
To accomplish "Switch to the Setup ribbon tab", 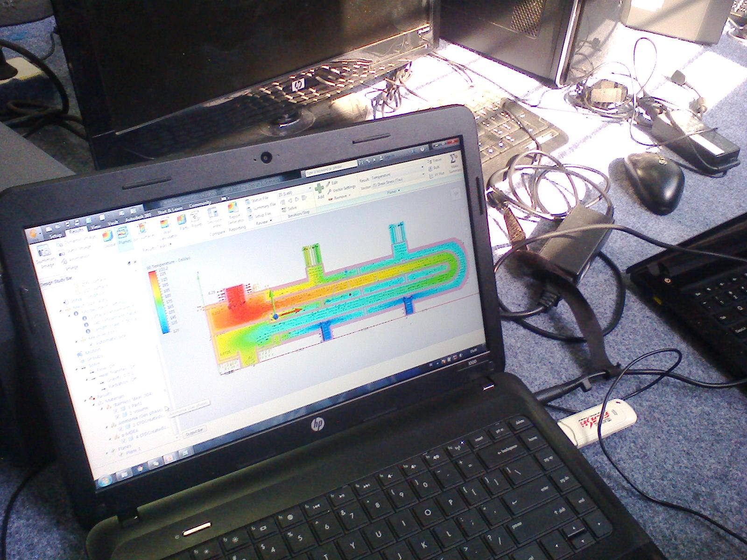I will [x=55, y=236].
